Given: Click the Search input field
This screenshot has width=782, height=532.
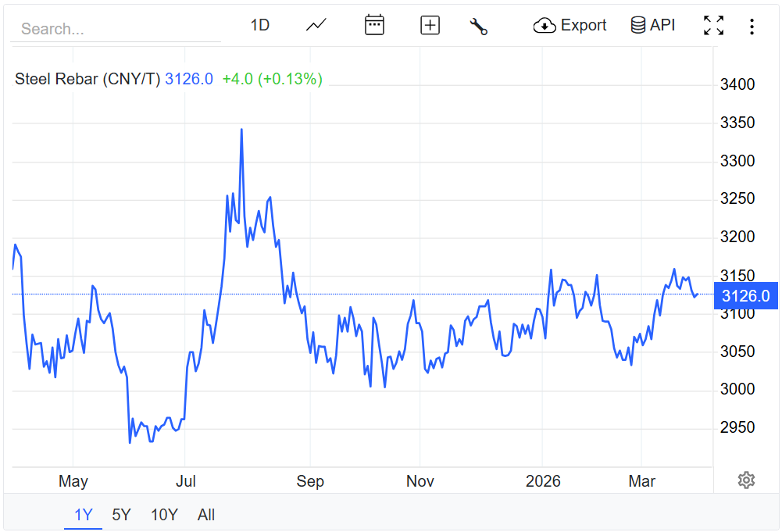Looking at the screenshot, I should [115, 29].
